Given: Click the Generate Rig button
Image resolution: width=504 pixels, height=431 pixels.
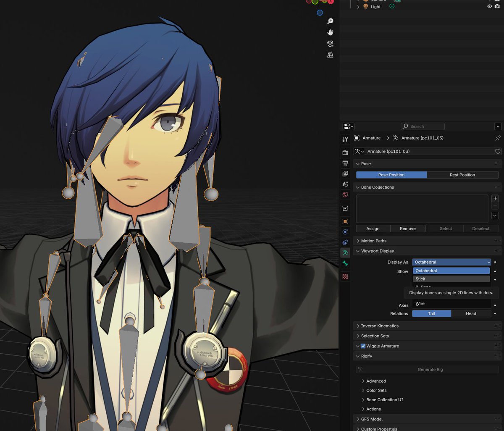Looking at the screenshot, I should point(427,370).
